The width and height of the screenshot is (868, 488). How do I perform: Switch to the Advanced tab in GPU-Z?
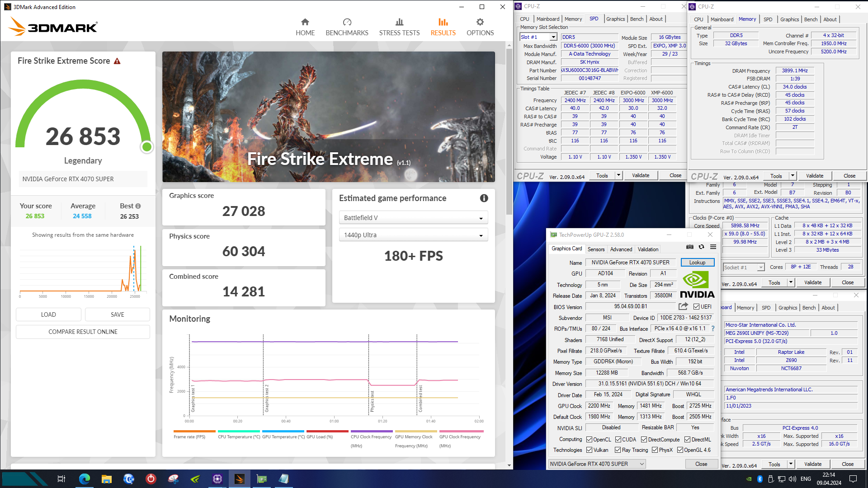pos(621,249)
